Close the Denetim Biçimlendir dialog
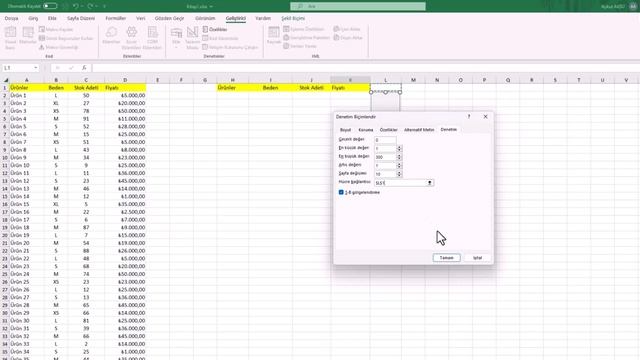Screen dimensions: 640x360 click(x=485, y=117)
